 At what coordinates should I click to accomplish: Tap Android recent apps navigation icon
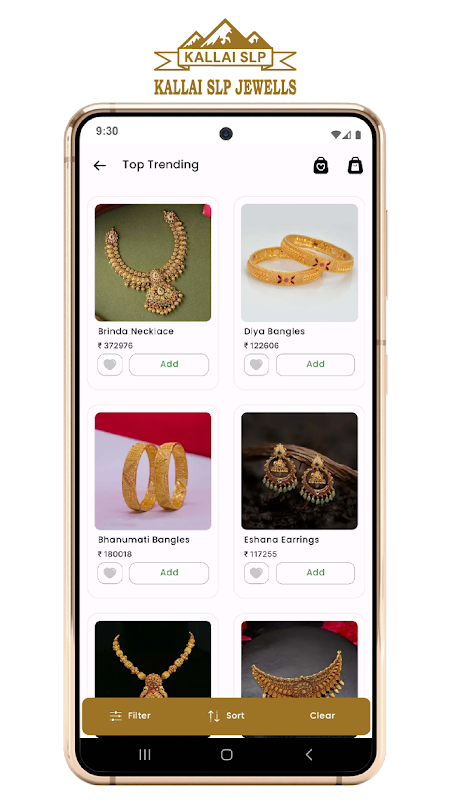pos(145,755)
